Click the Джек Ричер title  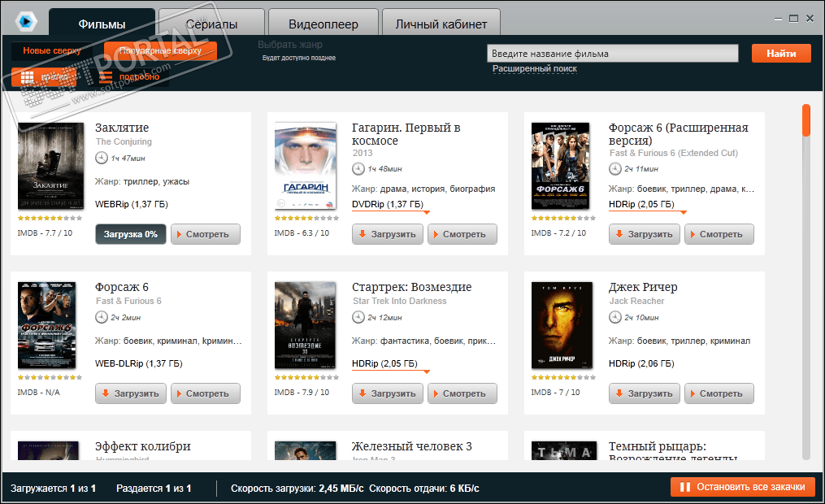point(643,287)
